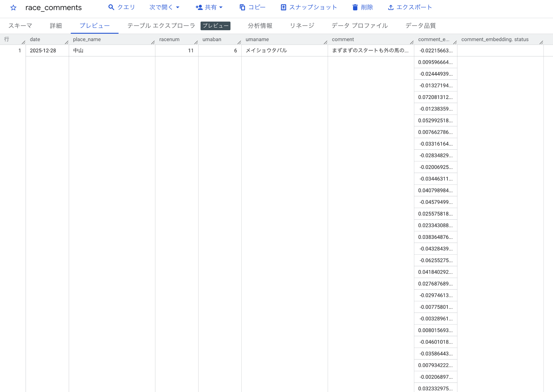553x392 pixels.
Task: Click the 分析情報 tab
Action: click(x=260, y=26)
